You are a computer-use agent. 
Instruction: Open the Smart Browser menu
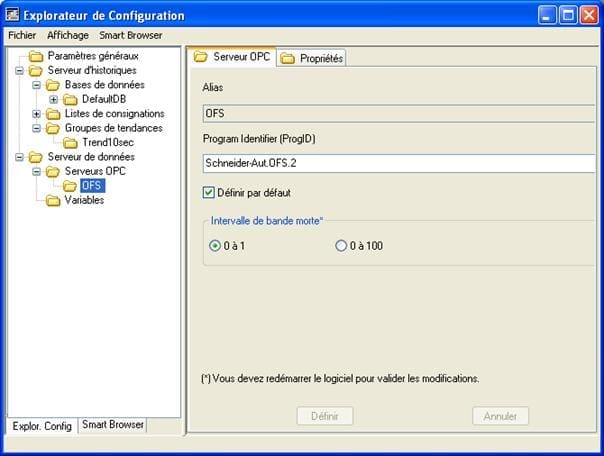[x=131, y=35]
